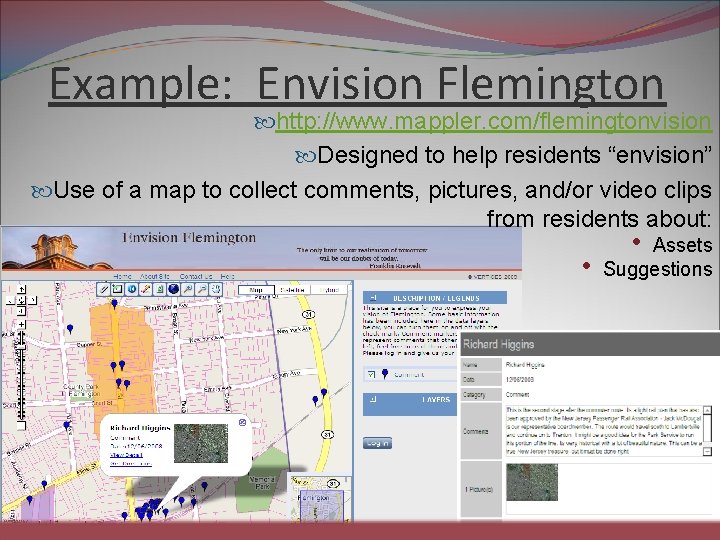Click the Comments box scrollbar up arrow
720x540 pixels.
pos(708,410)
